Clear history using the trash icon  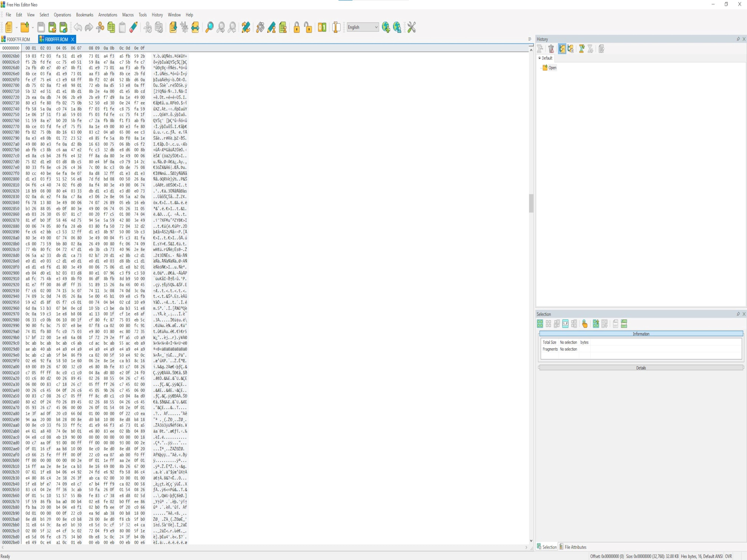pyautogui.click(x=551, y=49)
